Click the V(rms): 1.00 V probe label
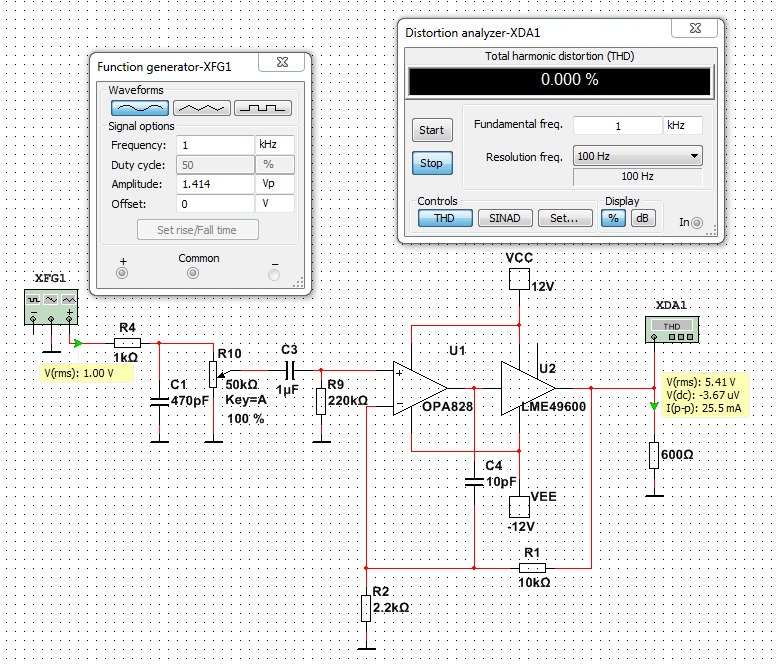Screen dimensions: 778x667 86,373
